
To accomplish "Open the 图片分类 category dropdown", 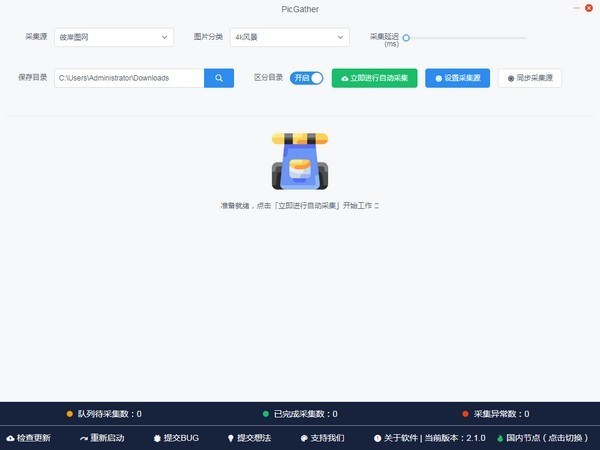I will pyautogui.click(x=290, y=37).
